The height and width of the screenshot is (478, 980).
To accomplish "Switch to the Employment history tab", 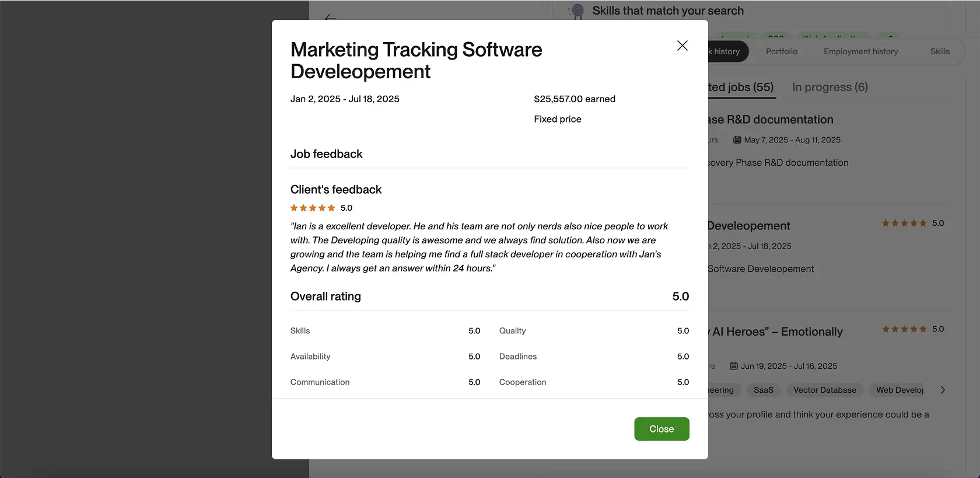I will tap(860, 51).
